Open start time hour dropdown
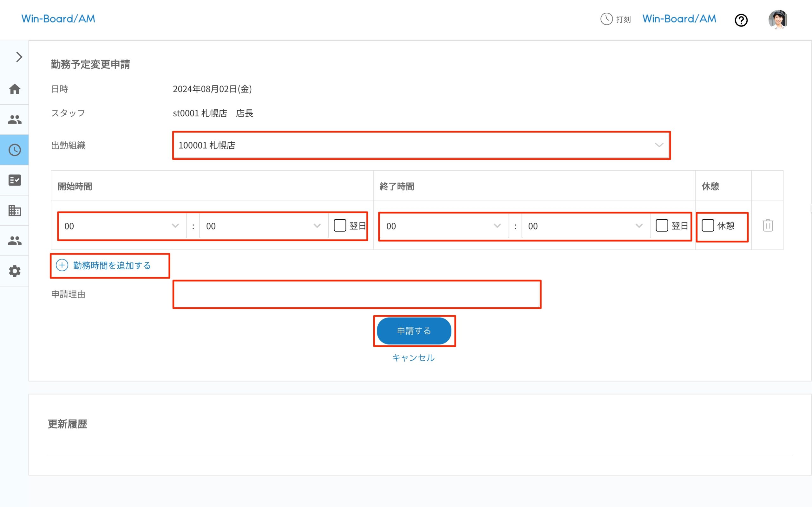This screenshot has height=507, width=812. 122,226
